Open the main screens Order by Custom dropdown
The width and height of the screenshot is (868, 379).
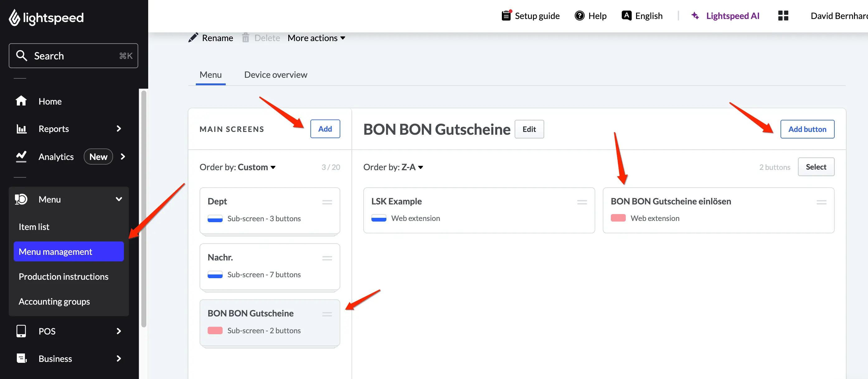[x=238, y=167]
